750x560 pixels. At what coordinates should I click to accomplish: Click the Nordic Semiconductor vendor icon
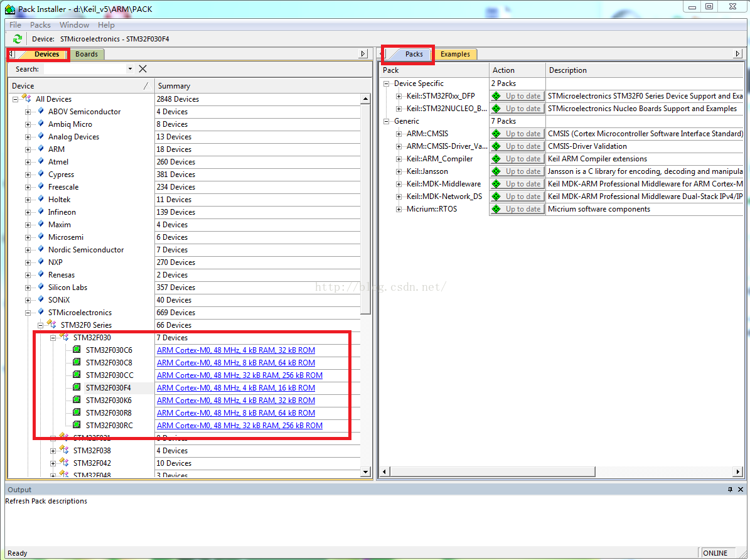point(41,249)
